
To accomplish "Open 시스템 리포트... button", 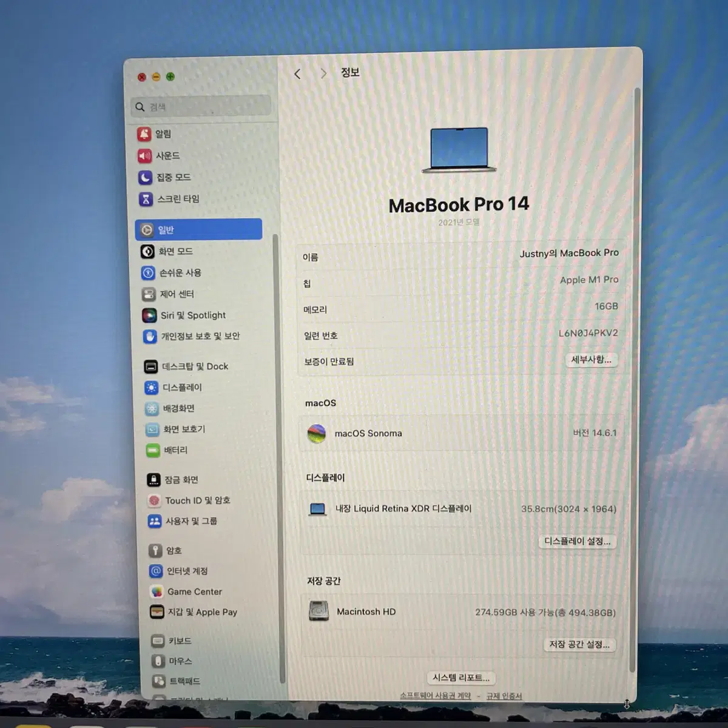I will (461, 678).
